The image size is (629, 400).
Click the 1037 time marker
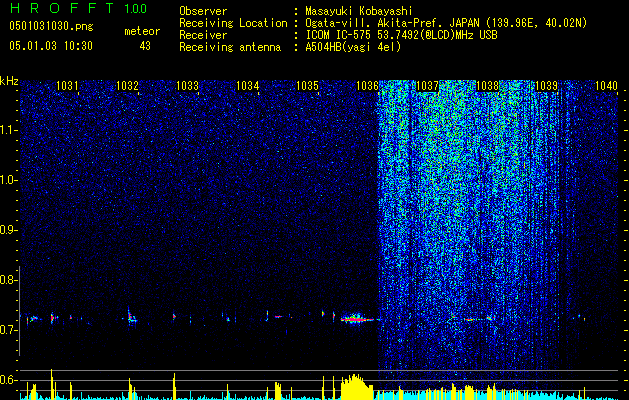(428, 86)
